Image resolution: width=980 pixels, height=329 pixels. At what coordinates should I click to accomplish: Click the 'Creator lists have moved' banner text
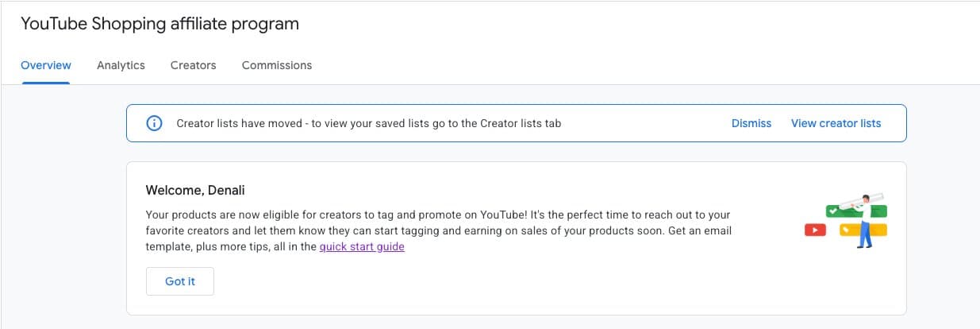coord(368,123)
